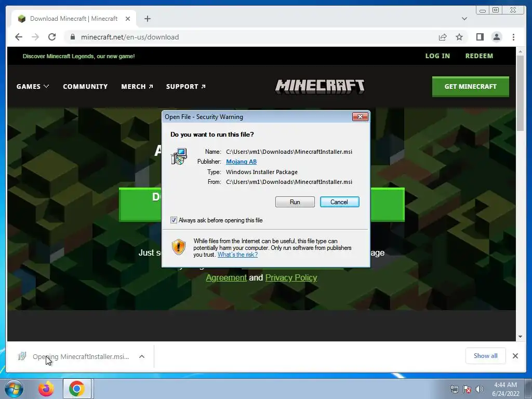532x399 pixels.
Task: Click the volume speaker icon
Action: pos(480,389)
